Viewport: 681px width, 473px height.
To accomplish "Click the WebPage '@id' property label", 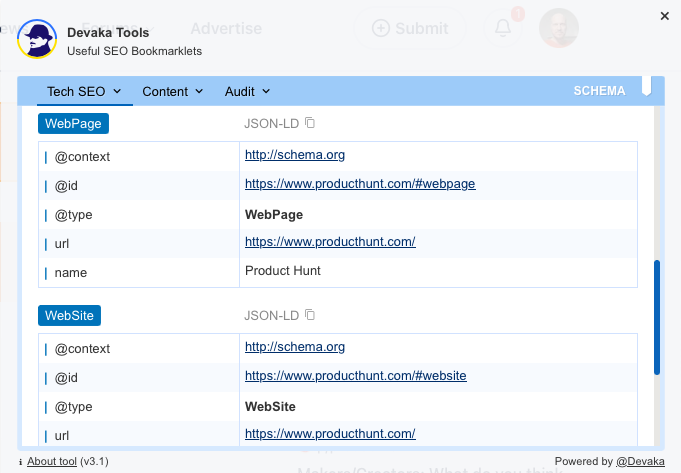I will [x=66, y=186].
